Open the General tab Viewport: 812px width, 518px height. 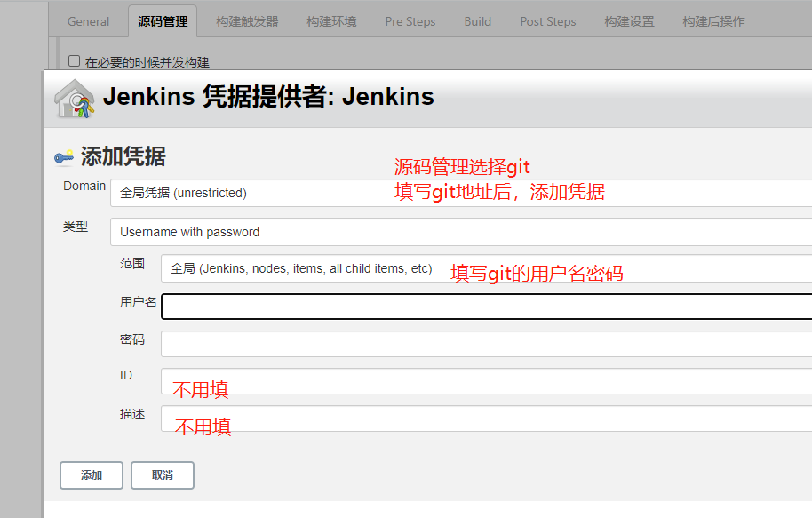88,21
